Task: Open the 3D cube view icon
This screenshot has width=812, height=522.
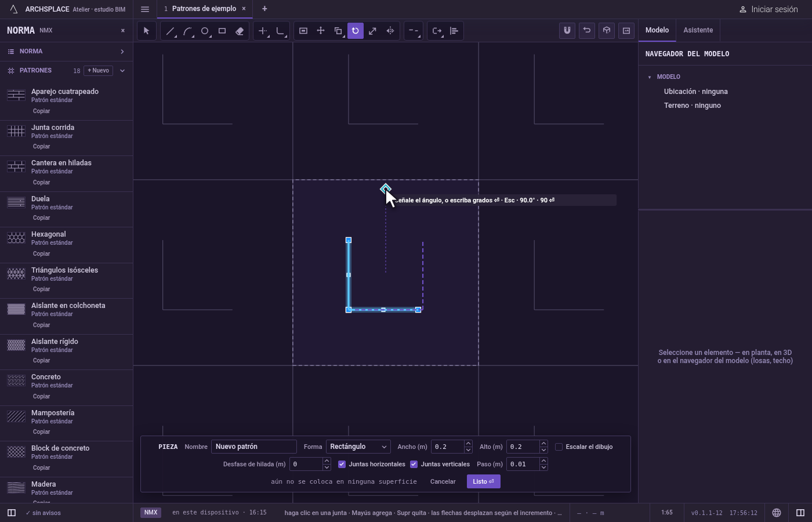Action: click(x=607, y=31)
